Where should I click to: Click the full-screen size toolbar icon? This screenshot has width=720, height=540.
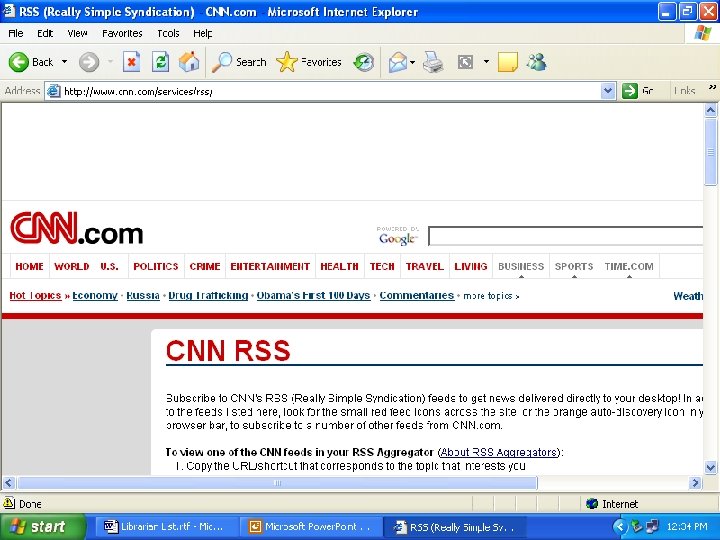click(x=465, y=62)
